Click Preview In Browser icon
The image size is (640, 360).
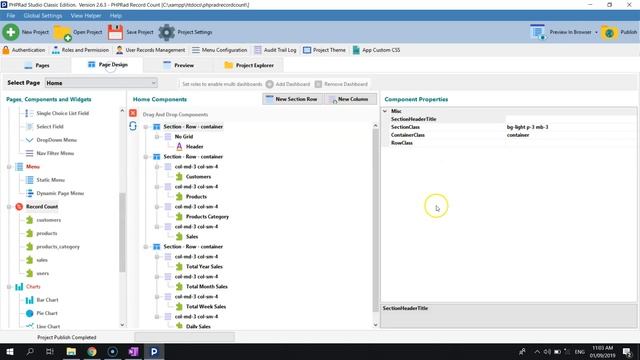click(538, 32)
